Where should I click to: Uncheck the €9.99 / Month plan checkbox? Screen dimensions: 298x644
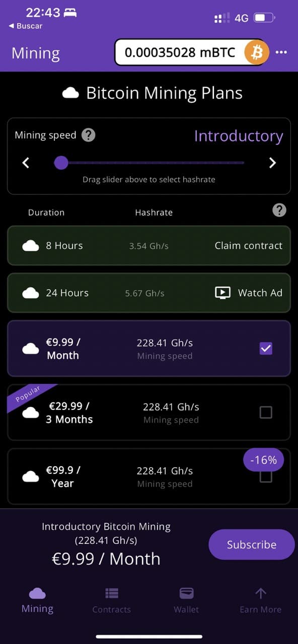(266, 348)
